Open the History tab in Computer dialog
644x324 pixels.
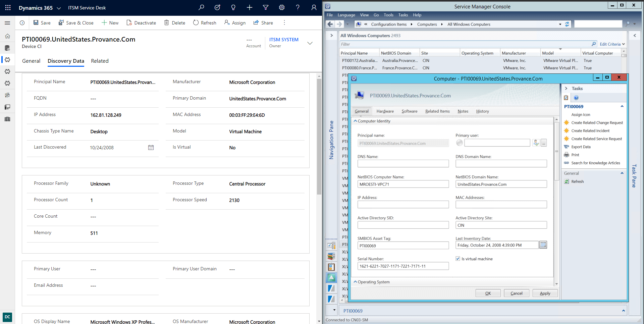click(482, 111)
